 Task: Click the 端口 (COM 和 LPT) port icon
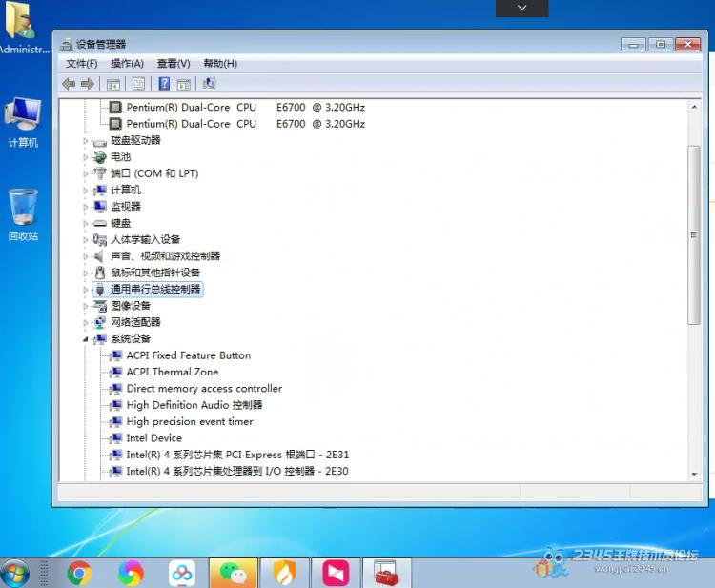(100, 173)
